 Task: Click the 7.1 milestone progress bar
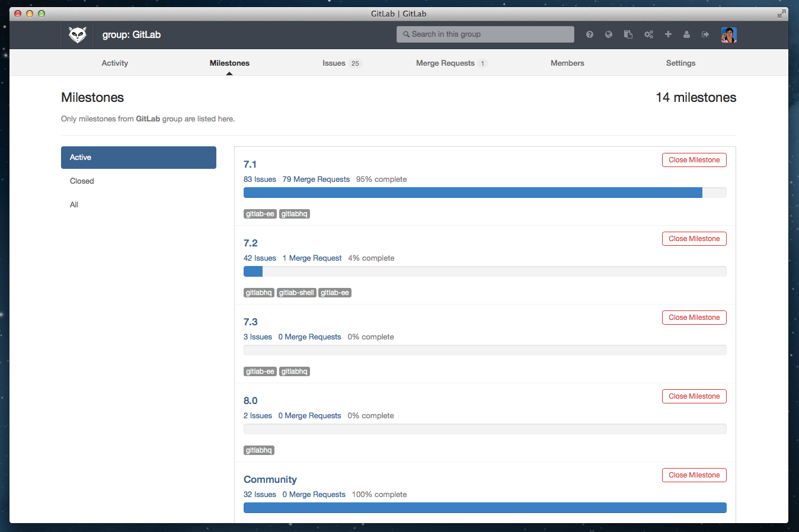pos(484,193)
